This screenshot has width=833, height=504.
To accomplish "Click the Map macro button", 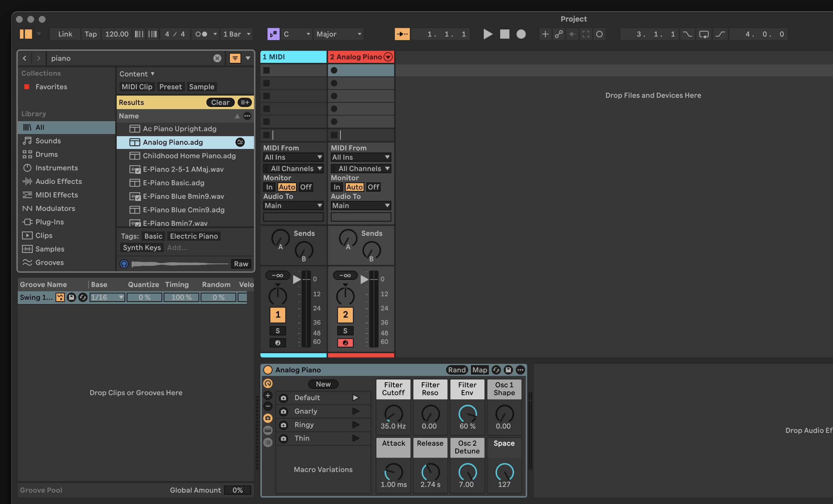I will (x=480, y=370).
